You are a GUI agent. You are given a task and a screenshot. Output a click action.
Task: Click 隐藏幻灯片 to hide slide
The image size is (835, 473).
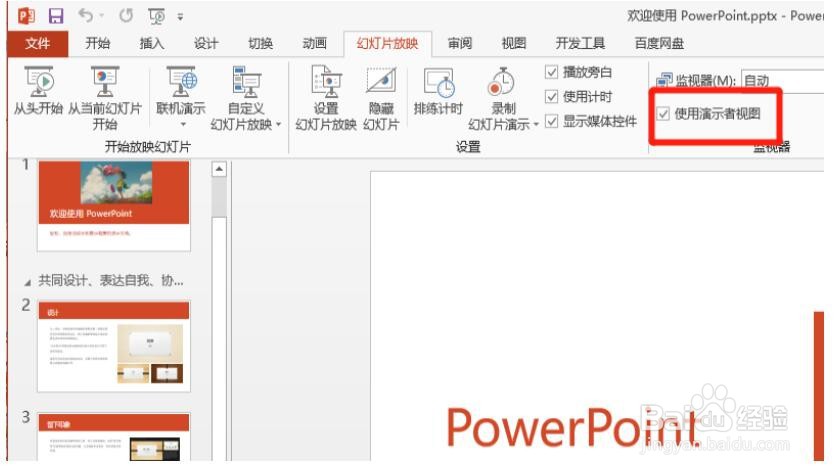[381, 99]
